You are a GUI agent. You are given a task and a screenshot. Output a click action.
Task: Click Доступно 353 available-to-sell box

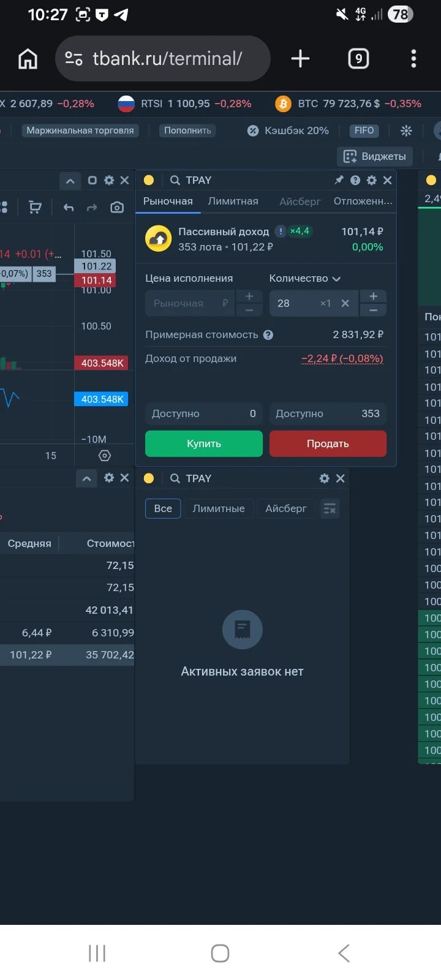tap(328, 413)
